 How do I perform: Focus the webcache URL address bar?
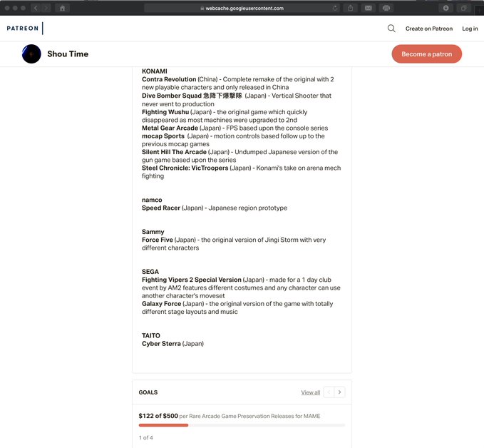tap(242, 8)
